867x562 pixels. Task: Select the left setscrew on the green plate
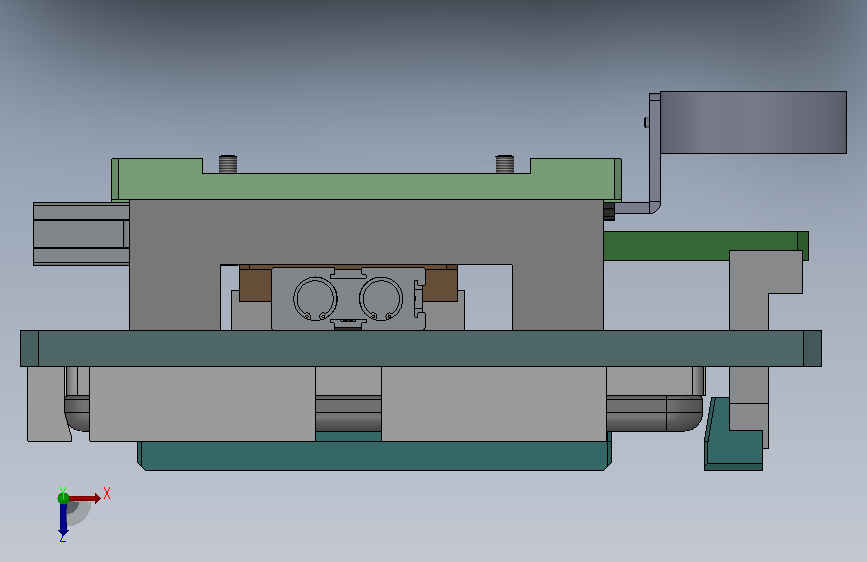point(228,164)
